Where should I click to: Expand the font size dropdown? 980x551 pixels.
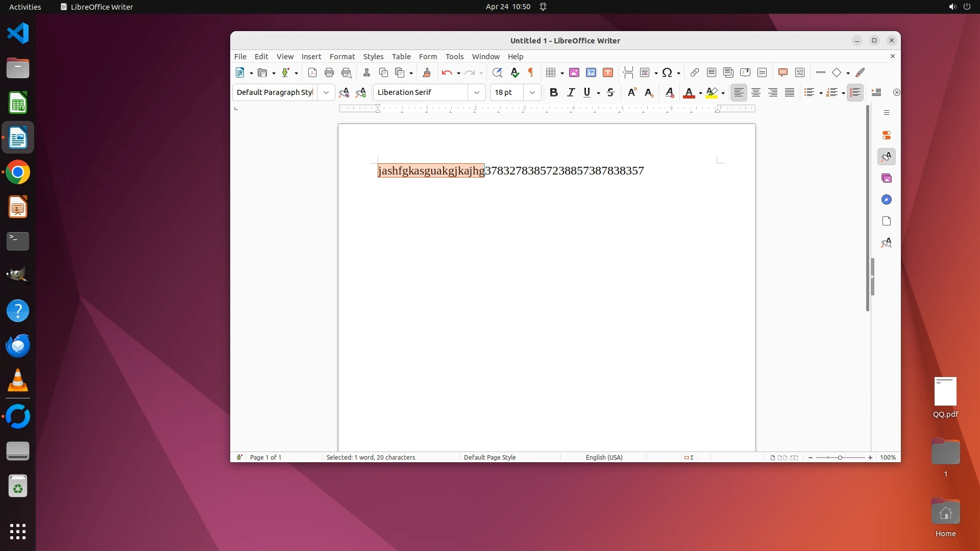tap(532, 92)
